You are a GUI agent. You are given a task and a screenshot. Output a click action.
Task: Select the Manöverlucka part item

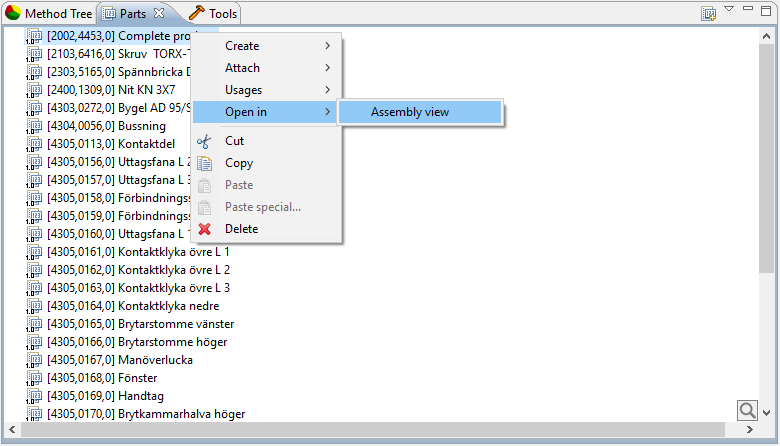pos(155,360)
